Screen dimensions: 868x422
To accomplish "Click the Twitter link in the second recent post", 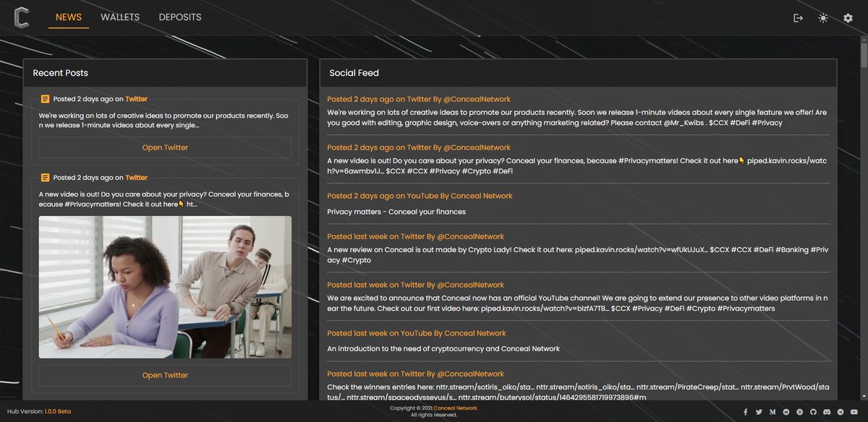I will pos(136,178).
